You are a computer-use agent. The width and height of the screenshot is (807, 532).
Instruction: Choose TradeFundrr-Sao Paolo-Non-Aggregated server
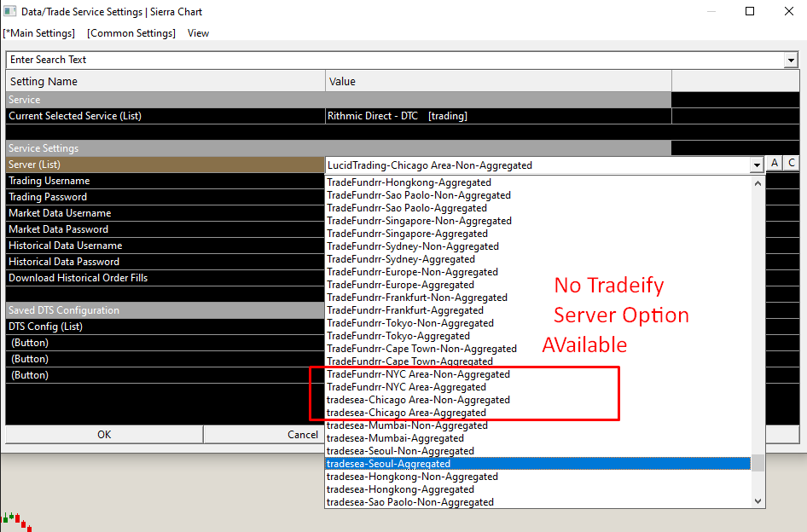tap(538, 195)
